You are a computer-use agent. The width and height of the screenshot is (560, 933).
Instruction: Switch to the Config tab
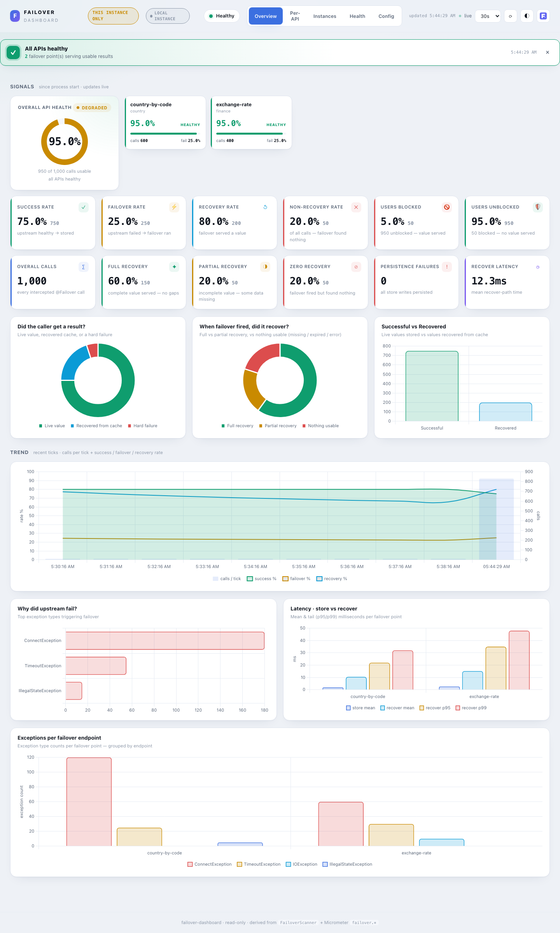386,16
